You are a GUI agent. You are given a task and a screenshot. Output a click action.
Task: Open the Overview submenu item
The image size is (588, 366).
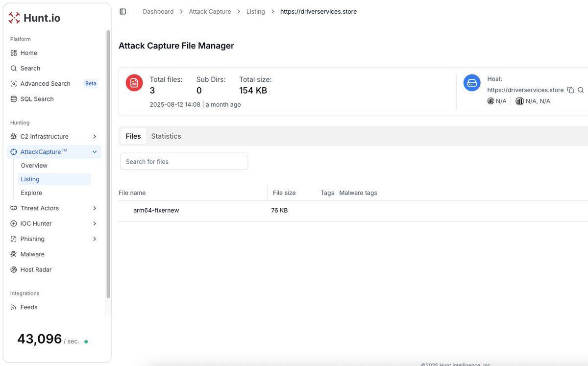click(34, 166)
